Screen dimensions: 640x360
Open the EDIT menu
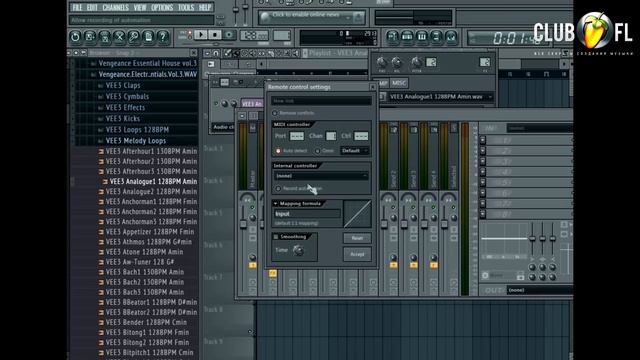pyautogui.click(x=92, y=7)
